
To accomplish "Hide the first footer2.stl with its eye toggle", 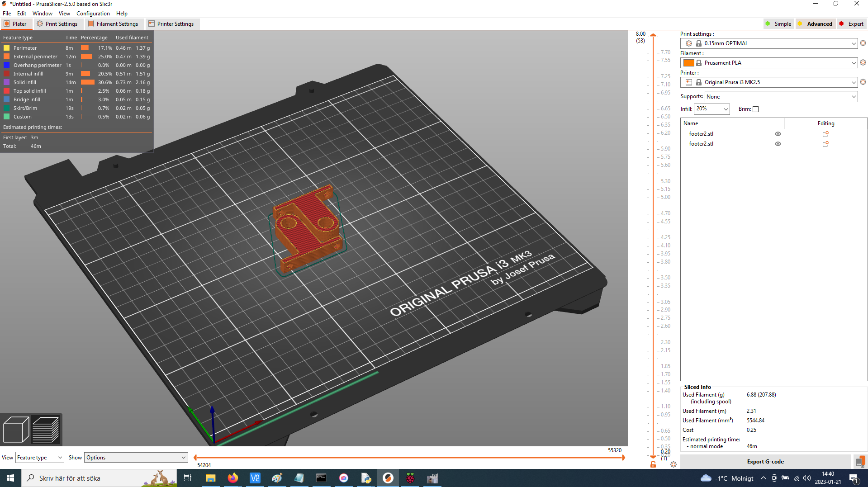I will (778, 134).
